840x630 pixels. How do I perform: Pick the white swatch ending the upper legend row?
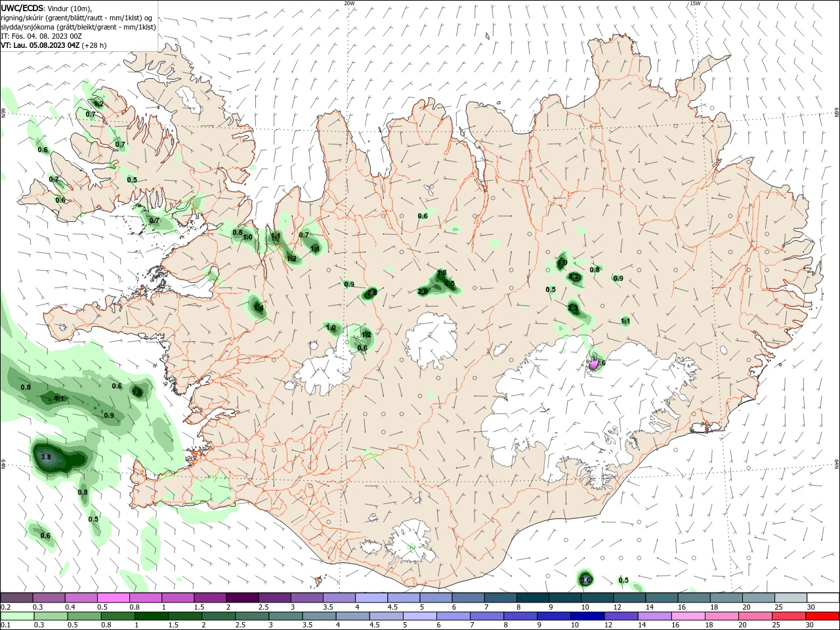(x=823, y=598)
